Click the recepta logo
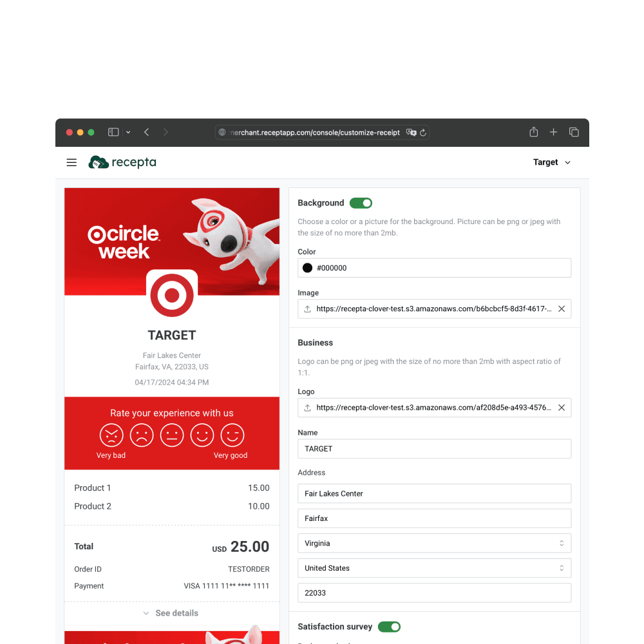The image size is (644, 644). coord(122,162)
